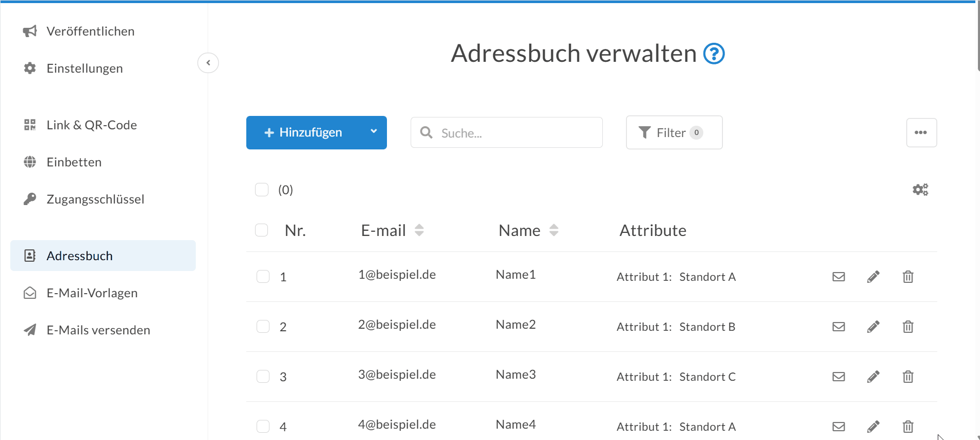Click the email 2@beispiel.de
The height and width of the screenshot is (440, 980).
(x=397, y=325)
